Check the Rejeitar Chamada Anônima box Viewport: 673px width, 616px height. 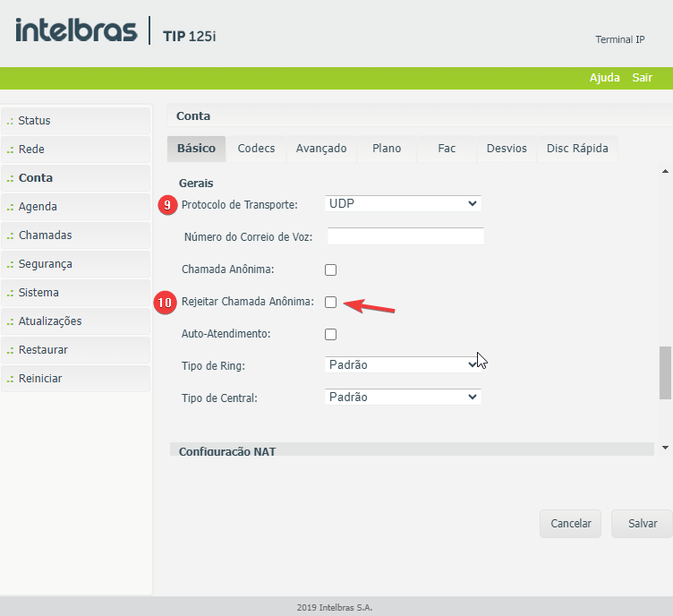(x=330, y=303)
